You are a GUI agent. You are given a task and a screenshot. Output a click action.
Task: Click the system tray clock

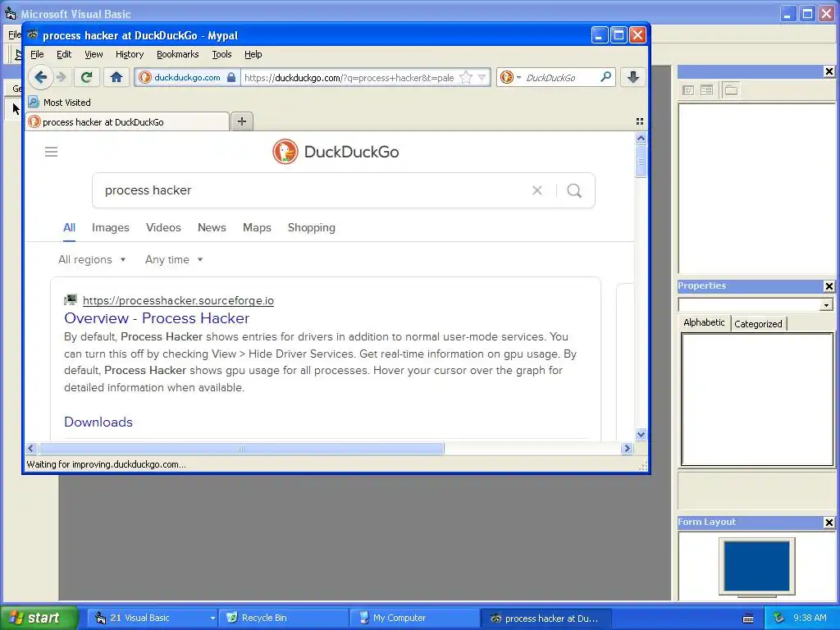810,618
